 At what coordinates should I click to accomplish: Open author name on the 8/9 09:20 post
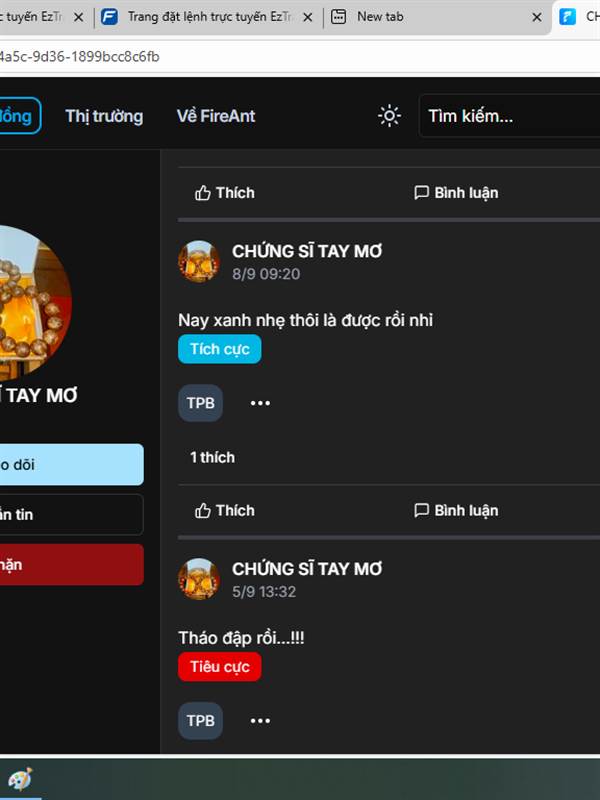[x=307, y=251]
